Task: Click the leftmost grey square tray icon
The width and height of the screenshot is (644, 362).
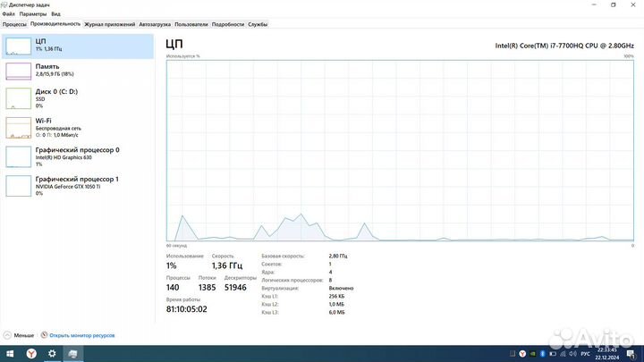Action: click(x=513, y=354)
